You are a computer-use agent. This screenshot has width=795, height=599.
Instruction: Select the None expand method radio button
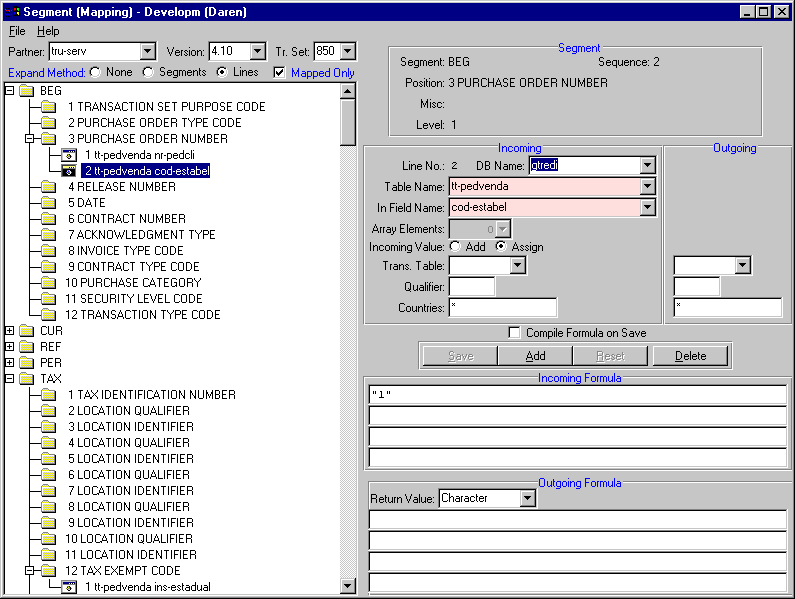(95, 72)
